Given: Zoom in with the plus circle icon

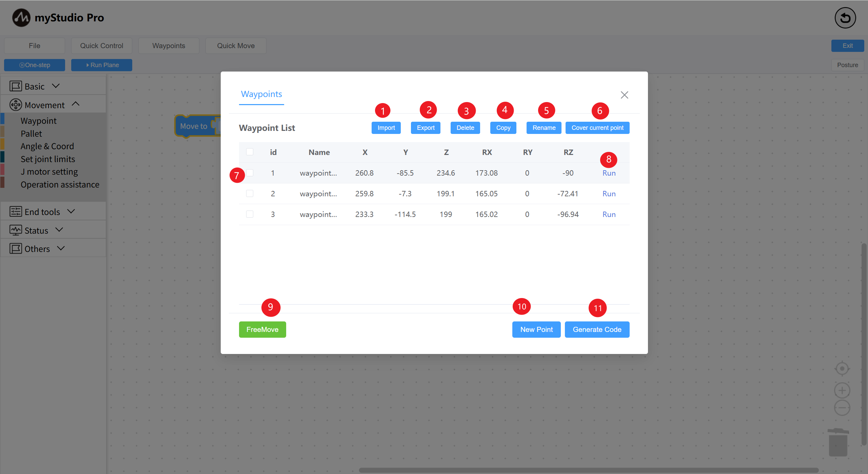Looking at the screenshot, I should [x=842, y=390].
